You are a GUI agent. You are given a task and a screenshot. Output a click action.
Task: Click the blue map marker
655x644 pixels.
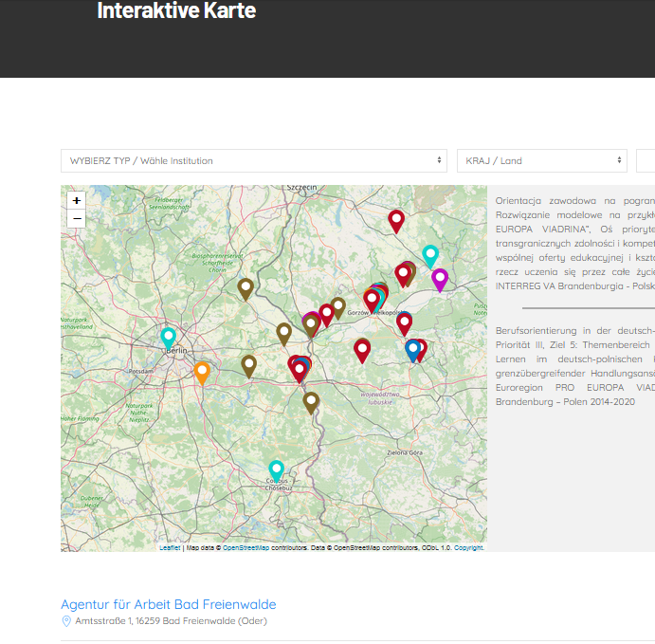(412, 348)
